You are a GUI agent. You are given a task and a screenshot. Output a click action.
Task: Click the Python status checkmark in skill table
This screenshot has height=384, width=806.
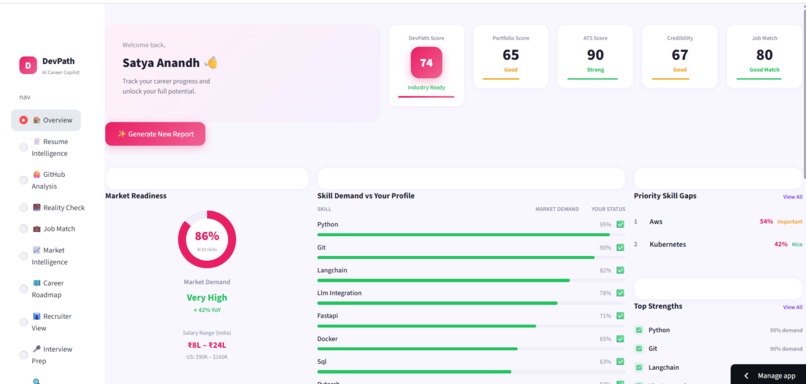(x=620, y=225)
